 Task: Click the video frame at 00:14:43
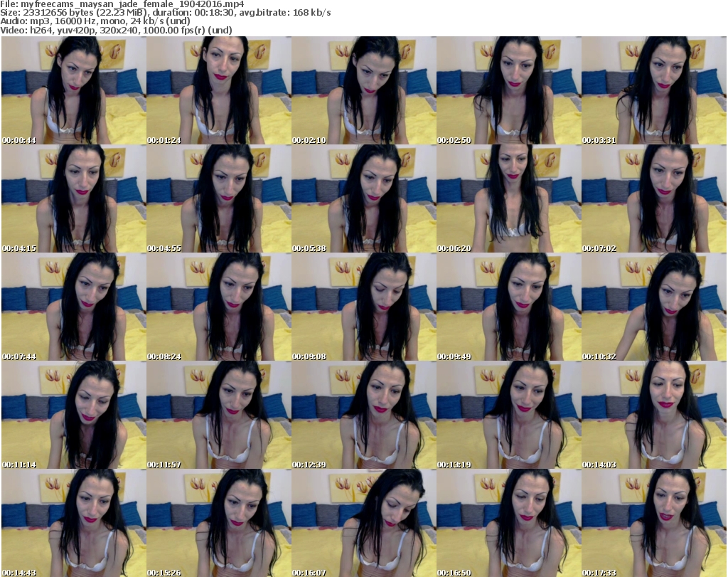74,523
